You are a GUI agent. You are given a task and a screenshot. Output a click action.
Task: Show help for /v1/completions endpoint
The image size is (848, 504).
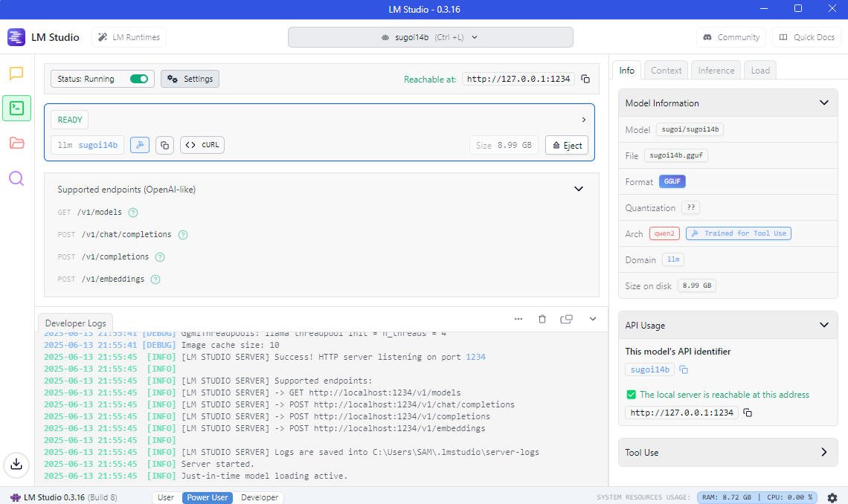pyautogui.click(x=159, y=257)
